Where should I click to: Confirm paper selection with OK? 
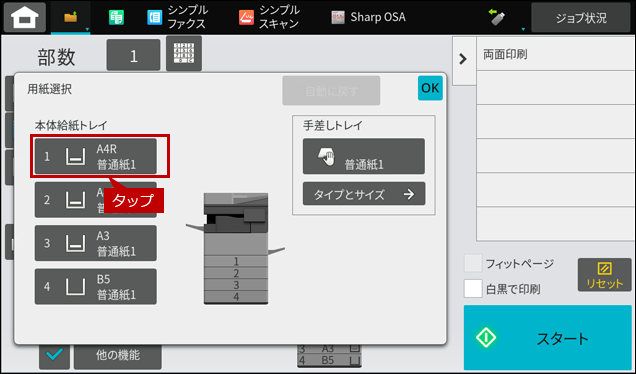430,88
